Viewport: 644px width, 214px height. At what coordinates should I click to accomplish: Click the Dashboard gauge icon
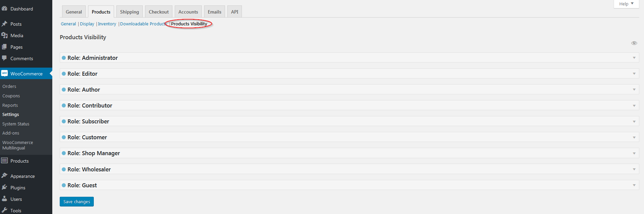click(x=4, y=9)
